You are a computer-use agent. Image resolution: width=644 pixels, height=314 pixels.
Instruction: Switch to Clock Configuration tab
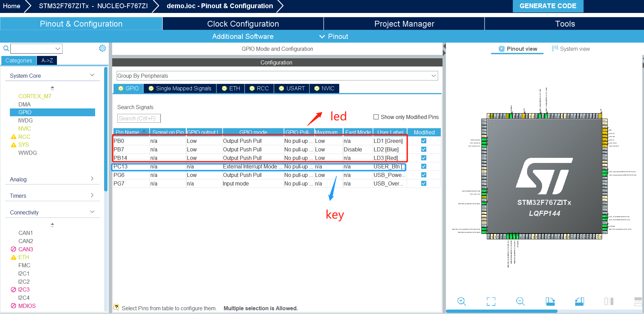click(x=243, y=24)
